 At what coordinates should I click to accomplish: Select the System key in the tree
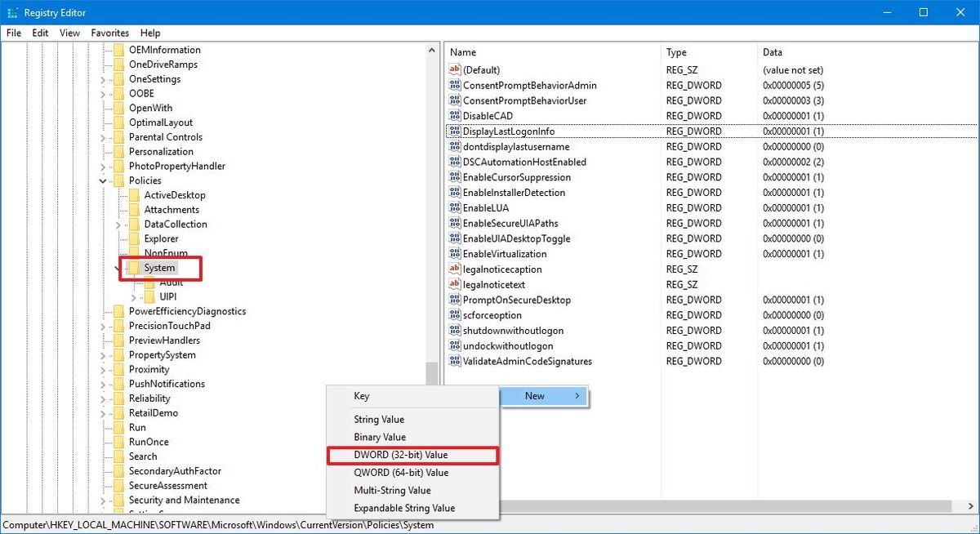(160, 267)
